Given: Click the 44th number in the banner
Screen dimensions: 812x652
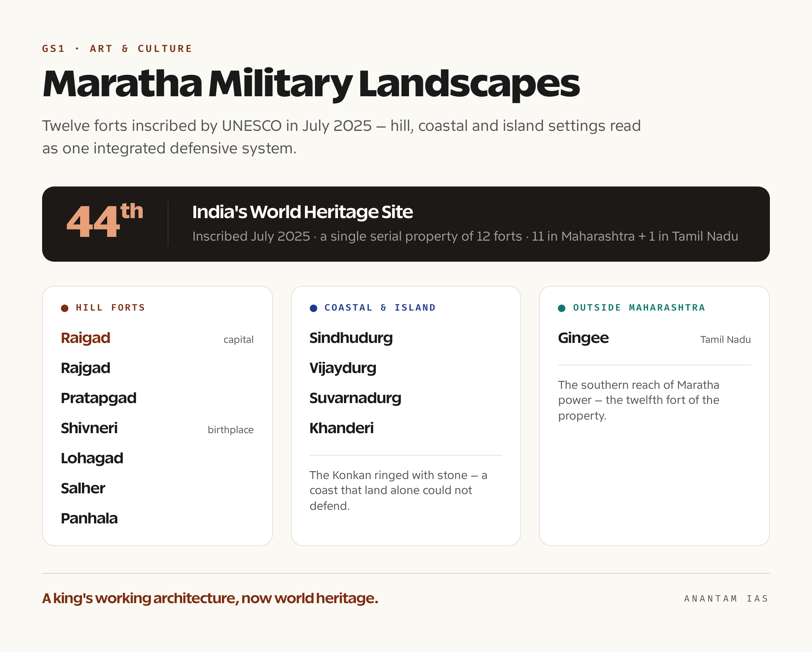Looking at the screenshot, I should (105, 221).
